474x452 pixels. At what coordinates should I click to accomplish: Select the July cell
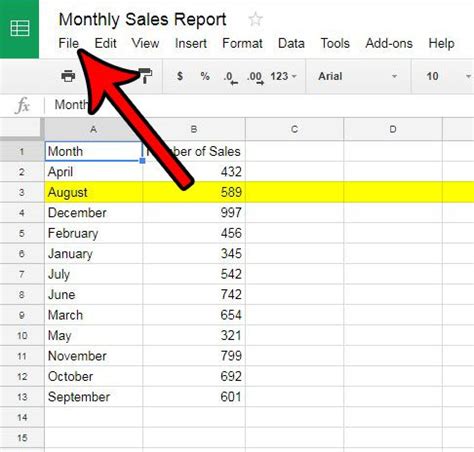click(x=94, y=274)
